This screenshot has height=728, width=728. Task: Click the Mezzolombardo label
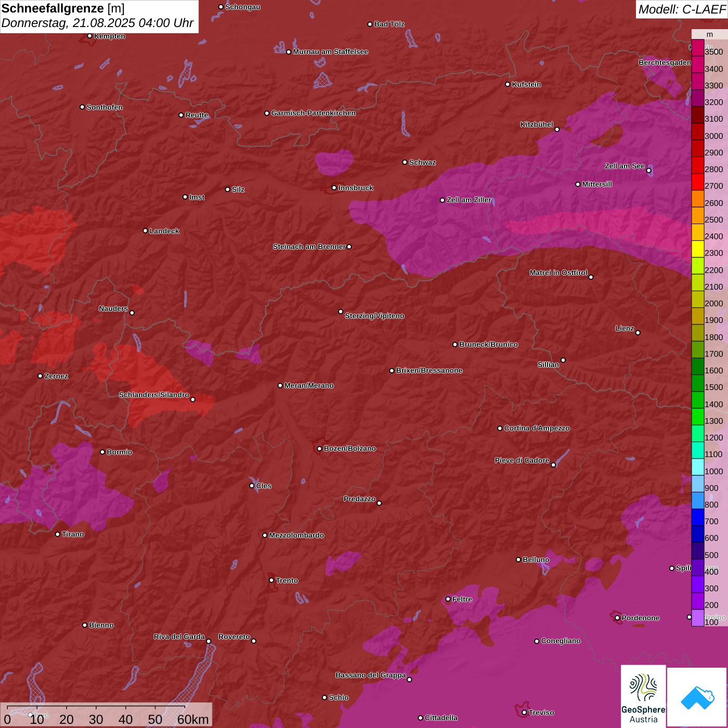pyautogui.click(x=296, y=535)
